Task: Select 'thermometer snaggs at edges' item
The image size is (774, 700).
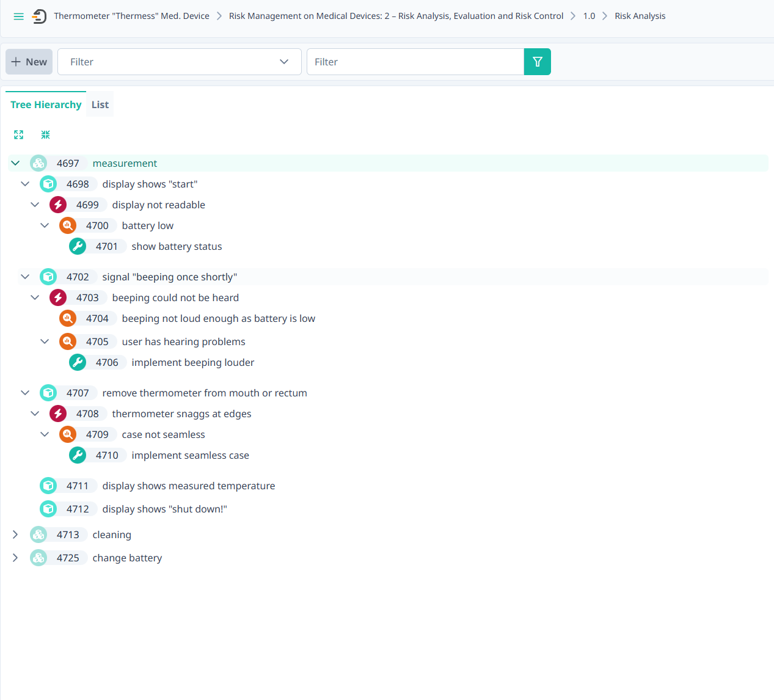Action: click(181, 414)
